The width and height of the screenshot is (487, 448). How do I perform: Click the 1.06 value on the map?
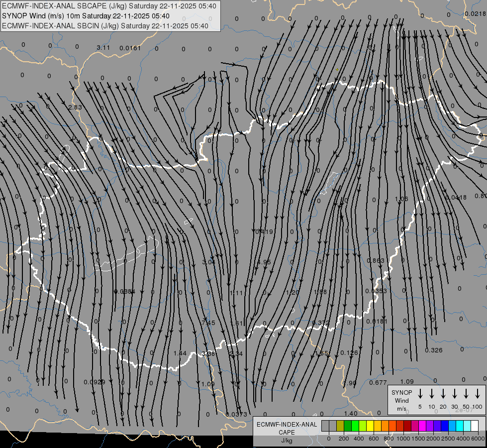(x=401, y=199)
